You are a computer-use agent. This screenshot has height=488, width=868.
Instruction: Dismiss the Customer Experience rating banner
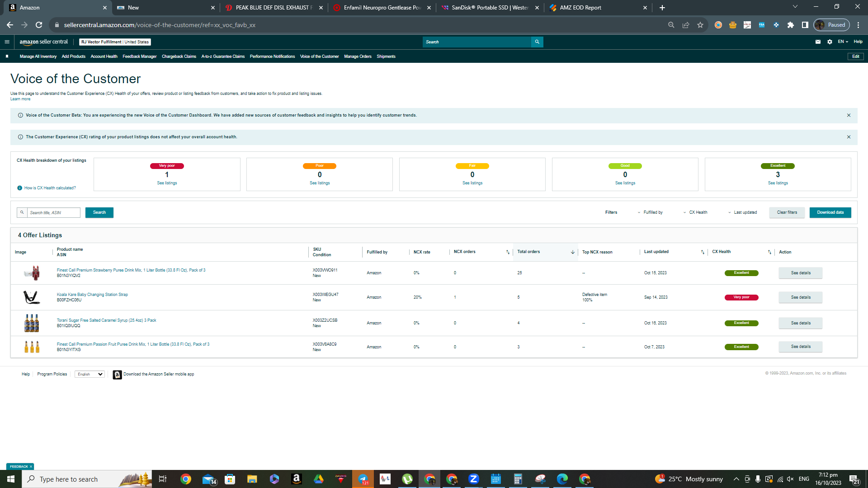pyautogui.click(x=849, y=137)
